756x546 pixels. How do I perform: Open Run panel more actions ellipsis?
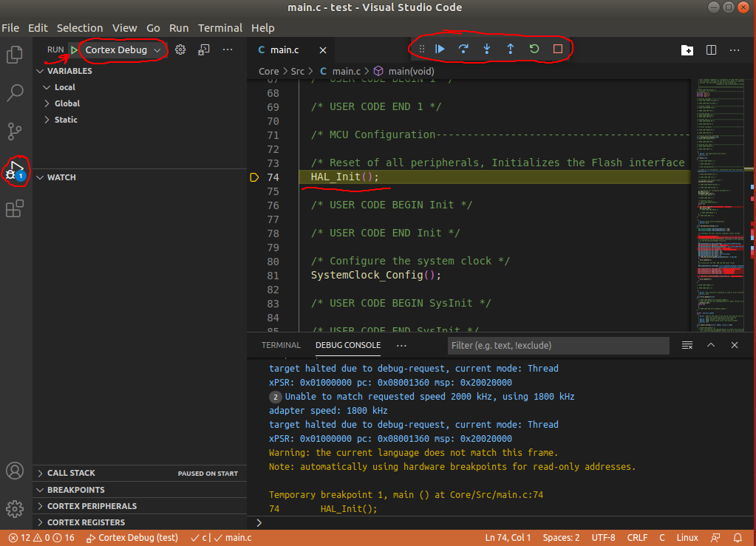click(x=228, y=50)
